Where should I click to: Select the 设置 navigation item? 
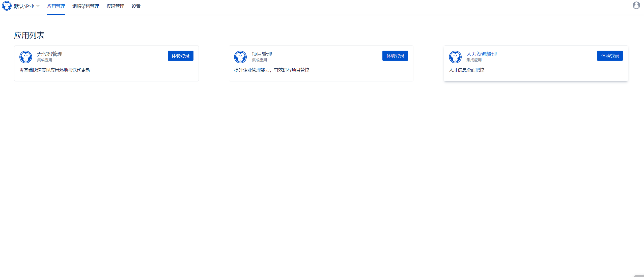coord(136,6)
